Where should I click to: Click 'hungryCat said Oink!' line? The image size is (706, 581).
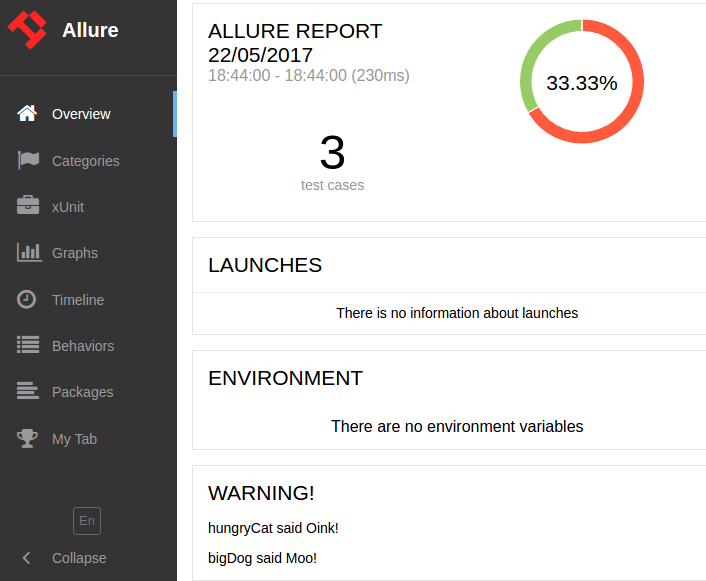tap(273, 528)
